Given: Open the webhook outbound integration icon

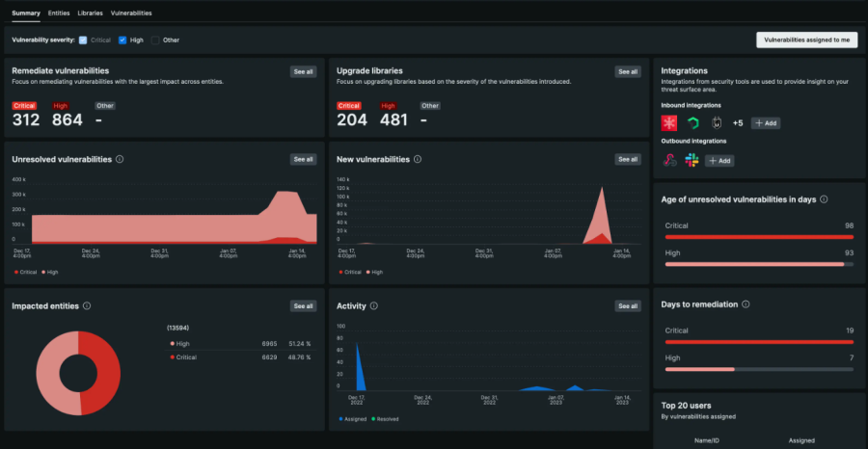Looking at the screenshot, I should coord(670,161).
